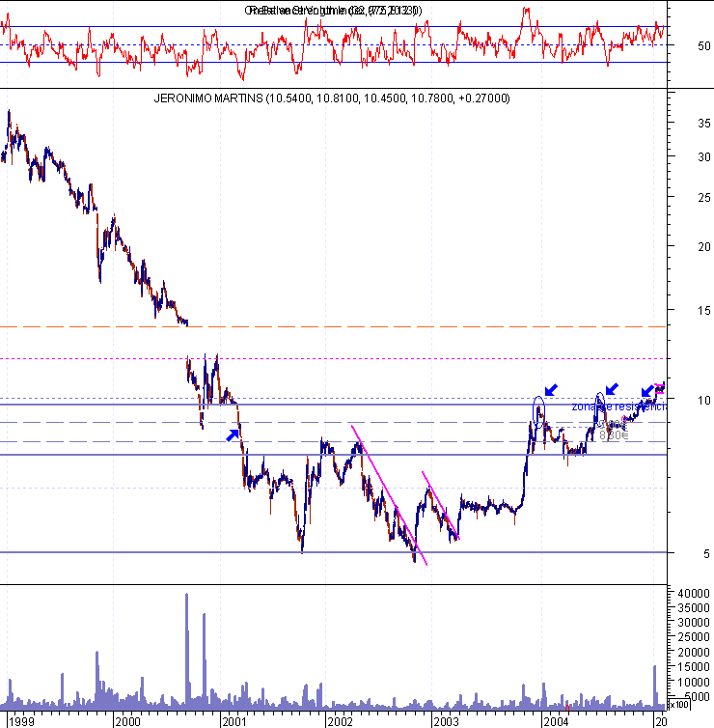Click volume axis label 35000
714x728 pixels.
694,607
